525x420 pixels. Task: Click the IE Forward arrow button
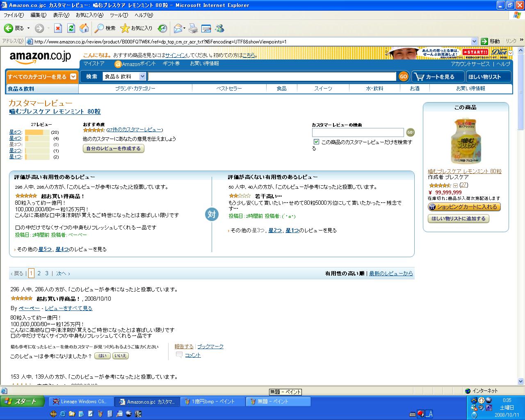(x=39, y=28)
